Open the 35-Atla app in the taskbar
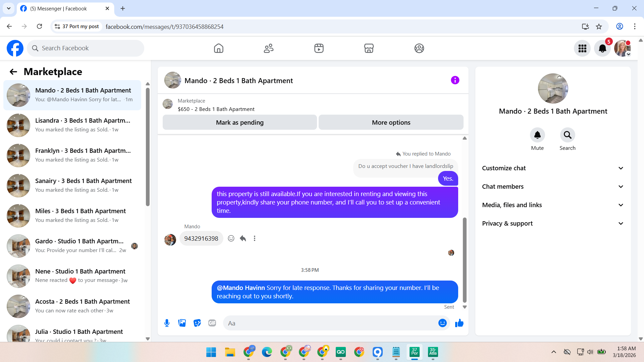 pos(433,352)
